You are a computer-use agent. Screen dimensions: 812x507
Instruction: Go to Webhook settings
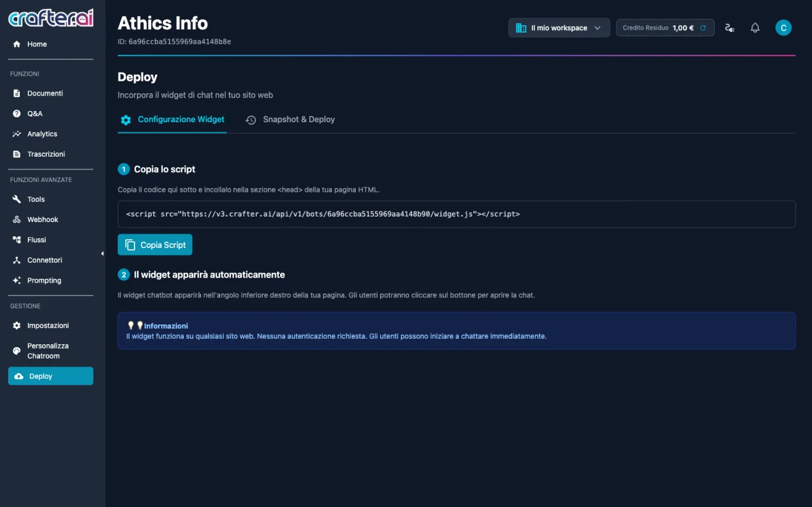coord(51,220)
